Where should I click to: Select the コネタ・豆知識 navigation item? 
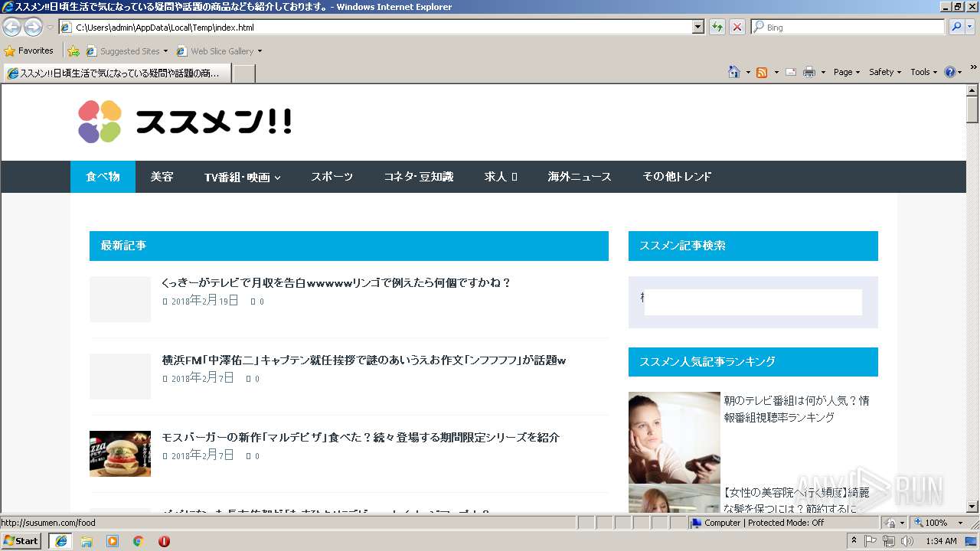click(418, 177)
